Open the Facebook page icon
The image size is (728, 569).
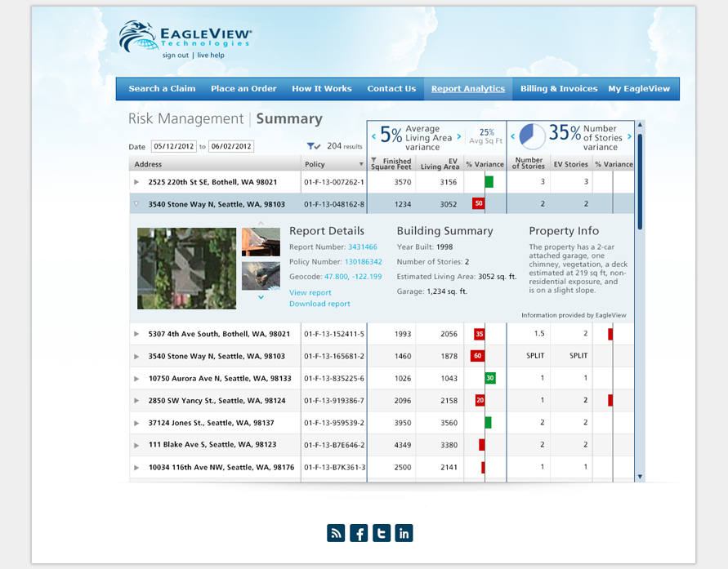(359, 533)
